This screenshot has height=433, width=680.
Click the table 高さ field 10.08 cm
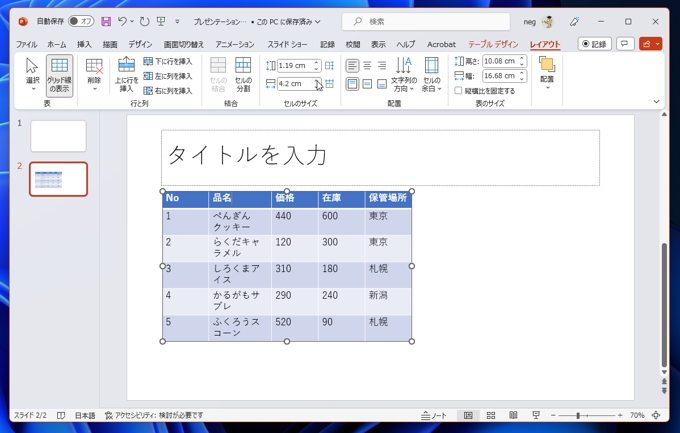pyautogui.click(x=500, y=61)
